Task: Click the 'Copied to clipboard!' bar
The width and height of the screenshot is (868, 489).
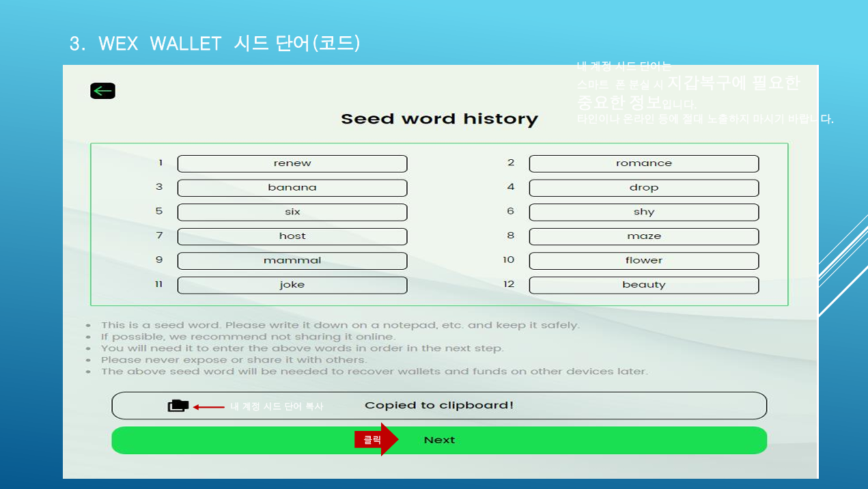Action: pos(439,406)
